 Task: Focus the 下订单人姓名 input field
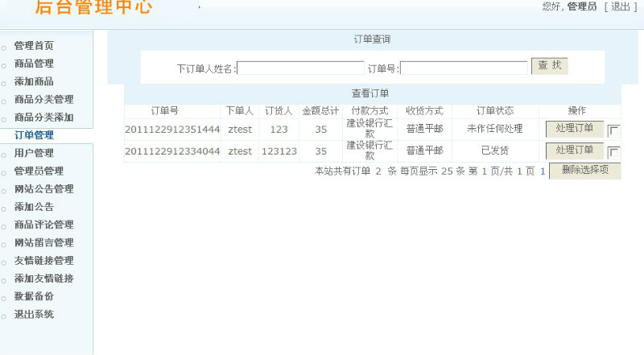point(300,68)
